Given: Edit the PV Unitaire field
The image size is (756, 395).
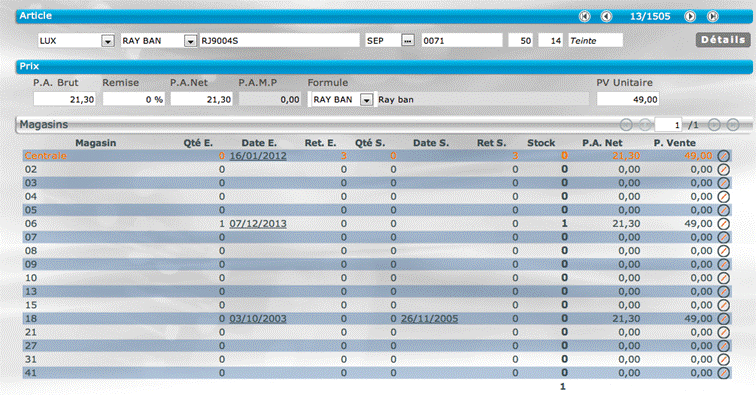Looking at the screenshot, I should click(628, 99).
